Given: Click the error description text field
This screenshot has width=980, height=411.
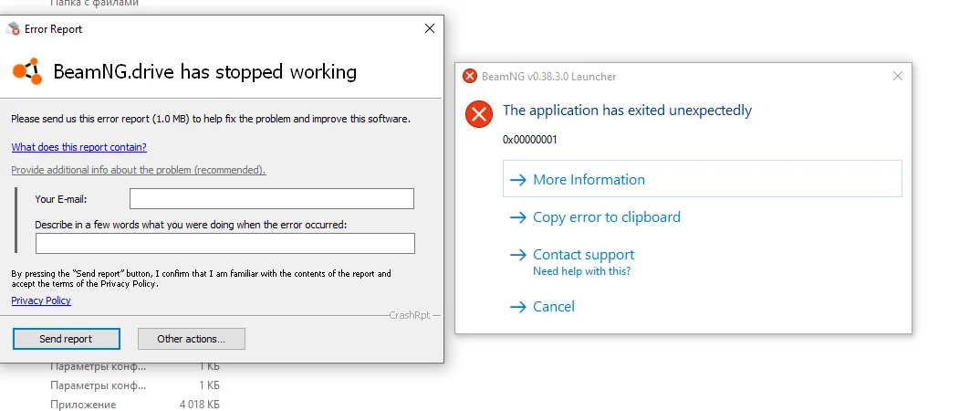Looking at the screenshot, I should (x=224, y=244).
